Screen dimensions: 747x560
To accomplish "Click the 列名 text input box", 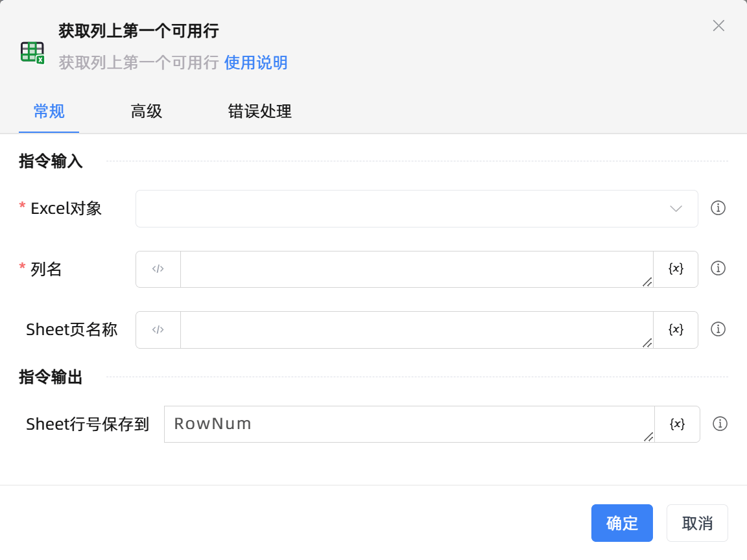I will 415,268.
